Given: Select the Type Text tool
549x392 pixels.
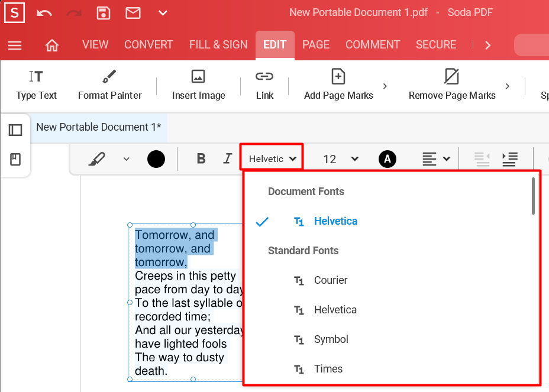Looking at the screenshot, I should coord(35,86).
